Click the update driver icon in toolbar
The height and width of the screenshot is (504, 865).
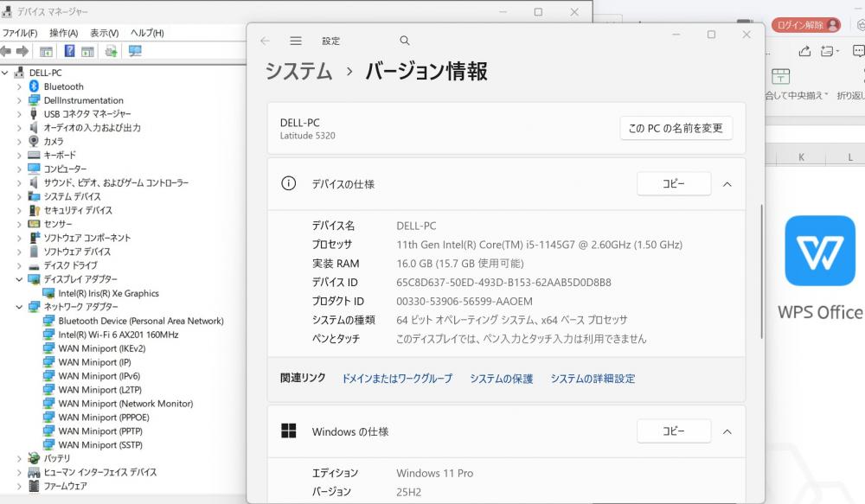click(111, 51)
